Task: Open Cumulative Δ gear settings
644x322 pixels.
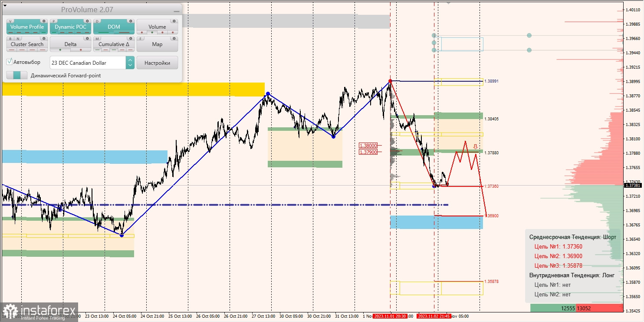Action: click(x=130, y=38)
